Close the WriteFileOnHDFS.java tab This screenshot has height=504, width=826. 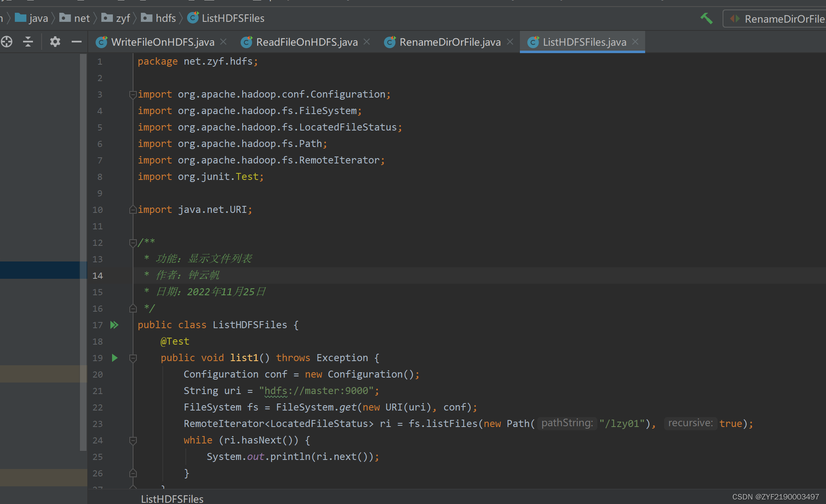[224, 42]
